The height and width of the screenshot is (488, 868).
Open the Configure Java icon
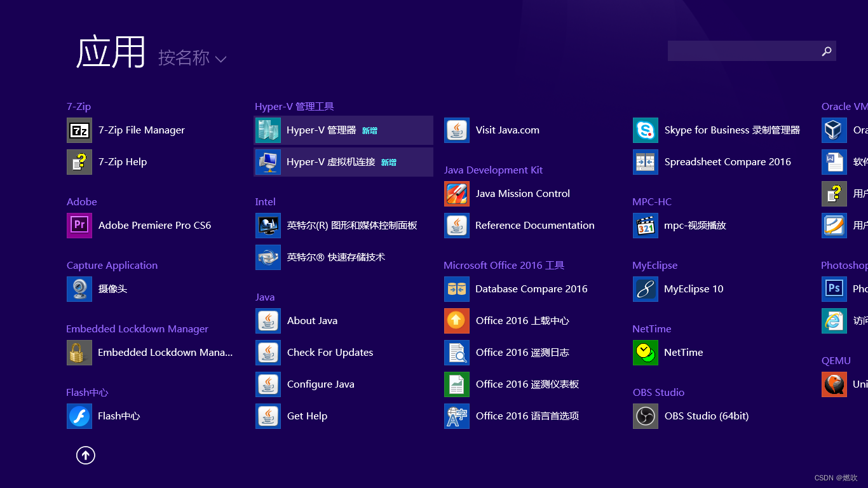(x=268, y=384)
